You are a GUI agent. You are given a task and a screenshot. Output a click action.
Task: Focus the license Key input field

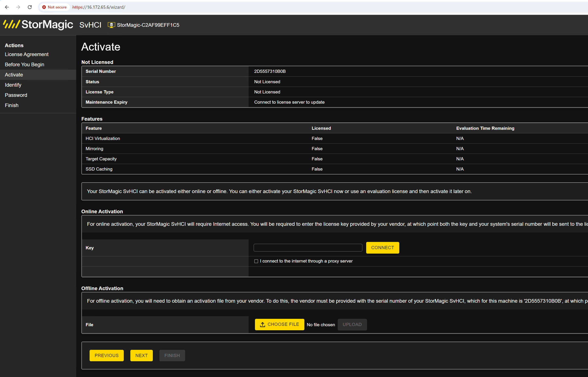(x=308, y=248)
